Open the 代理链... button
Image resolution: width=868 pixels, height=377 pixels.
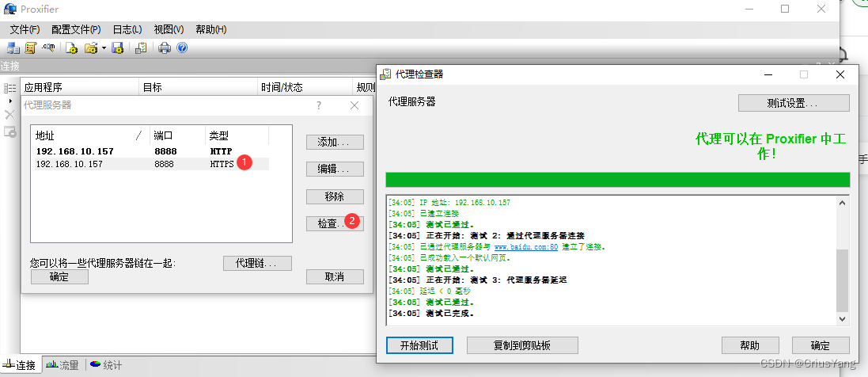[257, 263]
